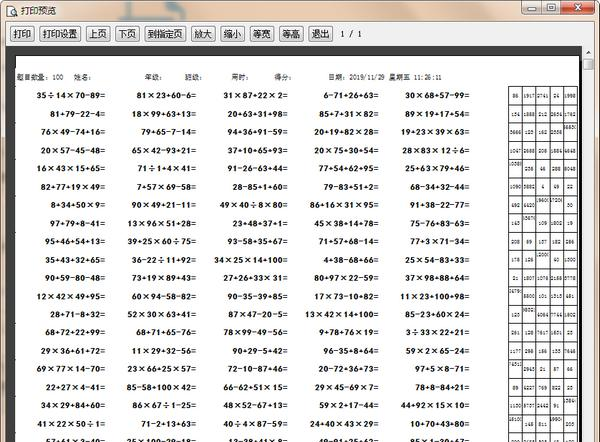The width and height of the screenshot is (600, 442).
Task: Zoom in with the 放大 button
Action: pyautogui.click(x=203, y=34)
